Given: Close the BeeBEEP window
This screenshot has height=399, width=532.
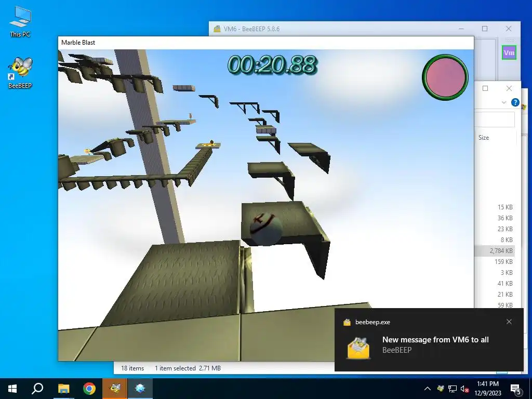Looking at the screenshot, I should [508, 29].
